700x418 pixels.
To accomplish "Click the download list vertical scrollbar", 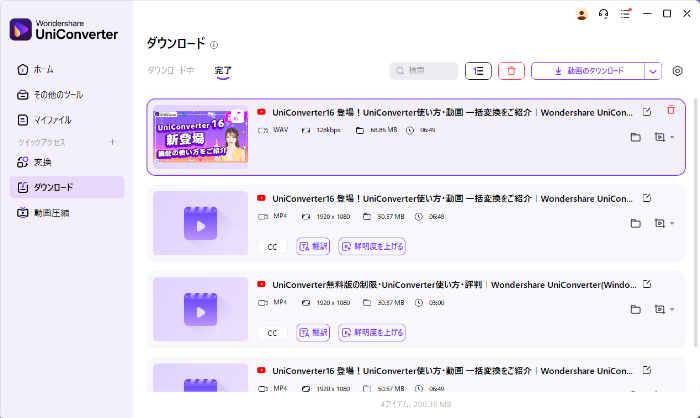I will click(x=696, y=222).
